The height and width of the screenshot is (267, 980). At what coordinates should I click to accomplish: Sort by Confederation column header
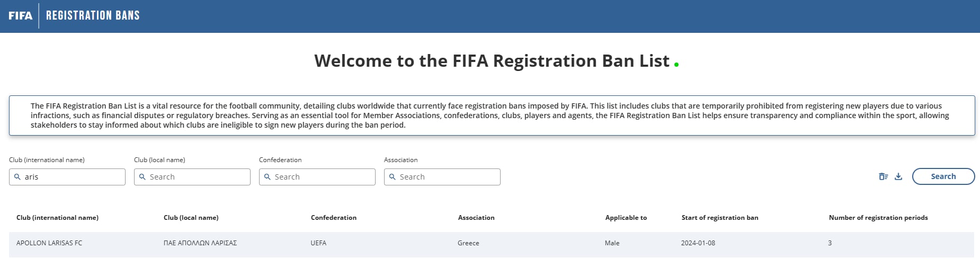pyautogui.click(x=334, y=218)
